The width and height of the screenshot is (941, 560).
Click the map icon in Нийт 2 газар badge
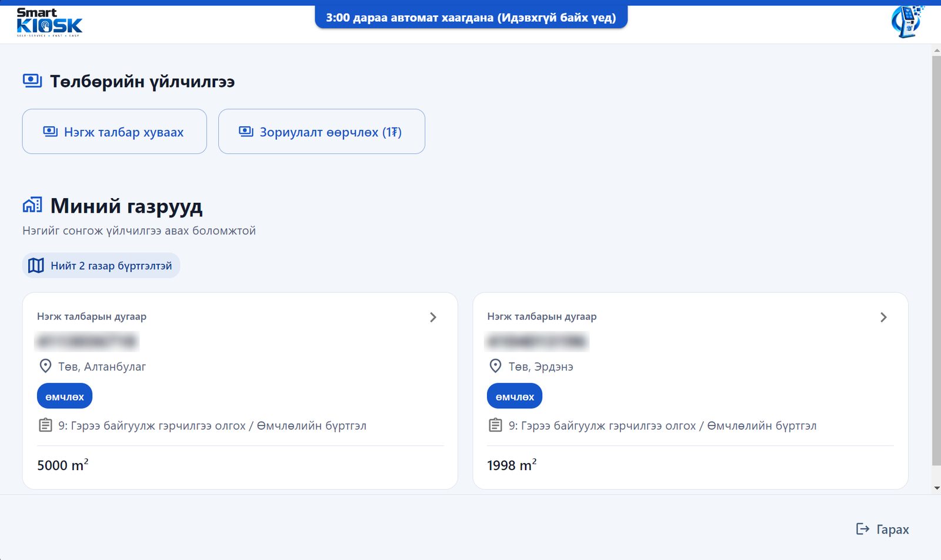point(36,266)
